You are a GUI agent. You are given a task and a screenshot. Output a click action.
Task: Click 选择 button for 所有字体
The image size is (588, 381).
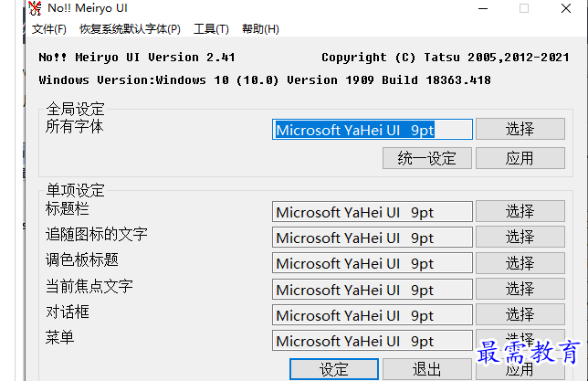(x=520, y=130)
